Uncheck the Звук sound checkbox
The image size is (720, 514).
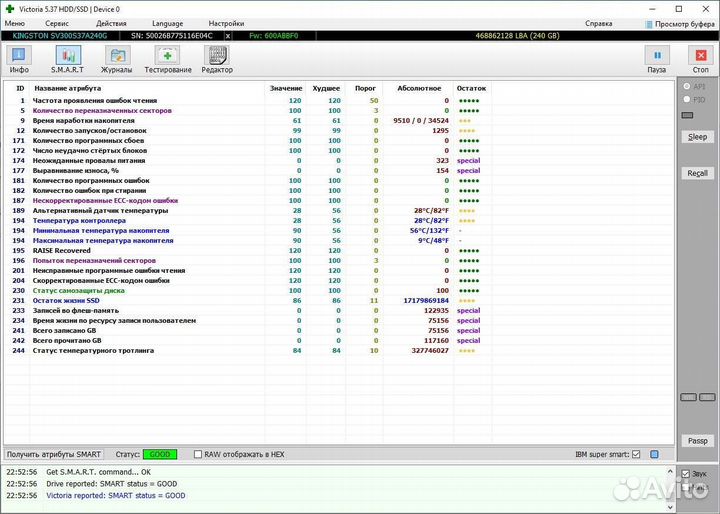tap(685, 473)
